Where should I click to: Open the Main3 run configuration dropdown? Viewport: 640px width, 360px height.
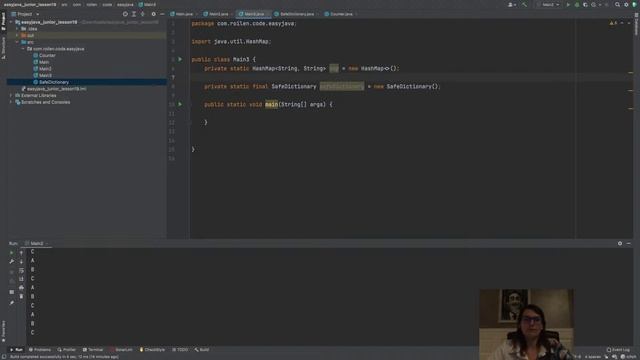549,4
